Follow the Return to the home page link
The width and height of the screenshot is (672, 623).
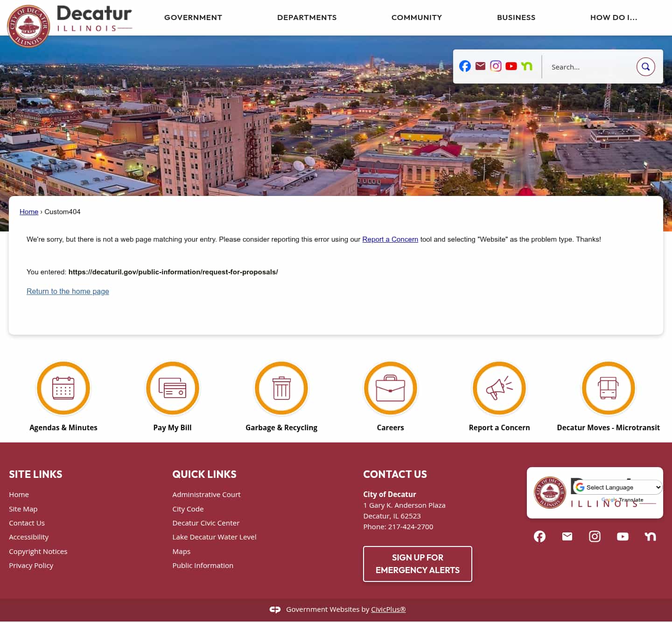[x=68, y=291]
